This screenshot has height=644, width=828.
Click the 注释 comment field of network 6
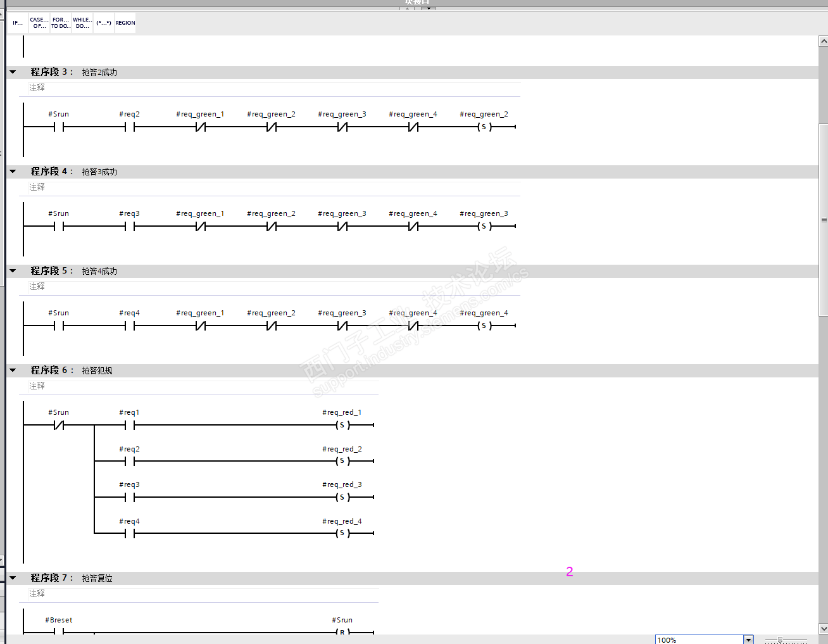199,386
